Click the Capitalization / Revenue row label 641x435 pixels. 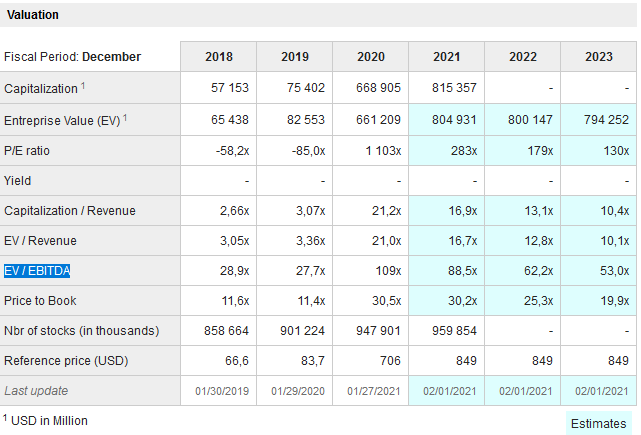69,211
